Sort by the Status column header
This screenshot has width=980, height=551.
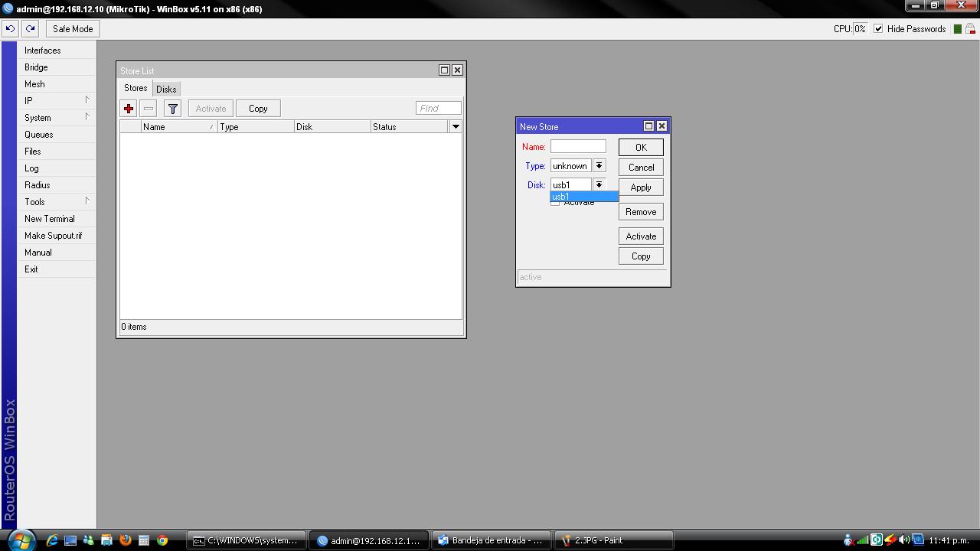click(x=410, y=127)
